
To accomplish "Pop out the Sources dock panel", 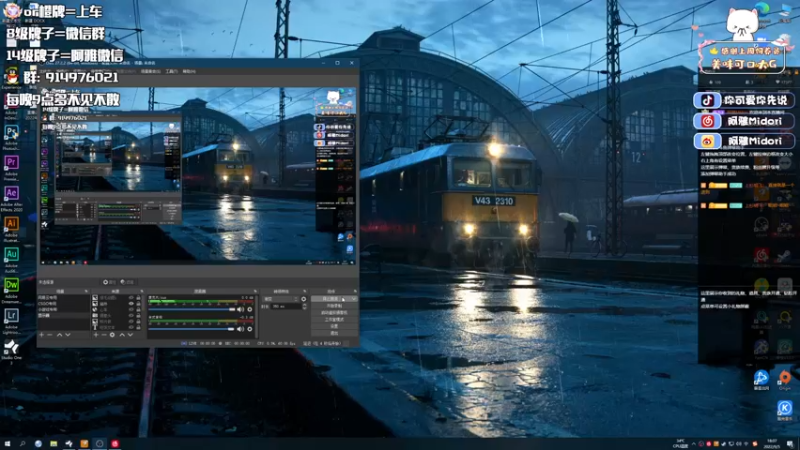I will click(x=142, y=291).
